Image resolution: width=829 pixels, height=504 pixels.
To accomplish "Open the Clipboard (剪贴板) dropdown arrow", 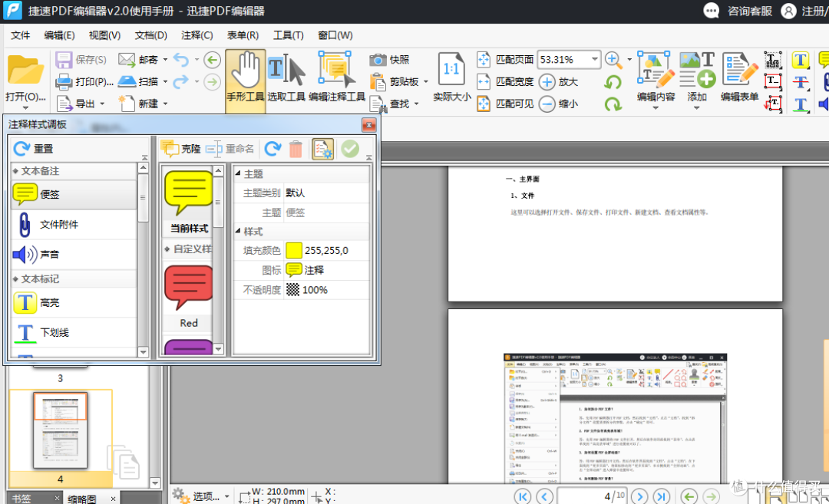I will [425, 82].
